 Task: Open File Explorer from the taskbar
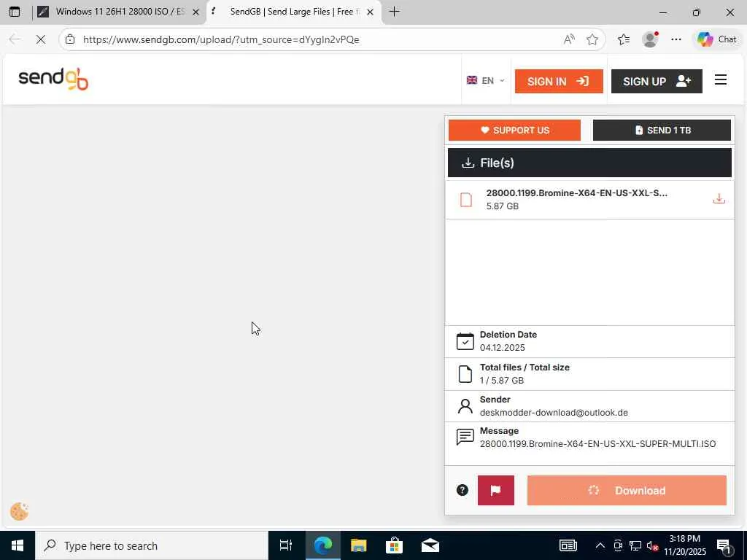(358, 545)
